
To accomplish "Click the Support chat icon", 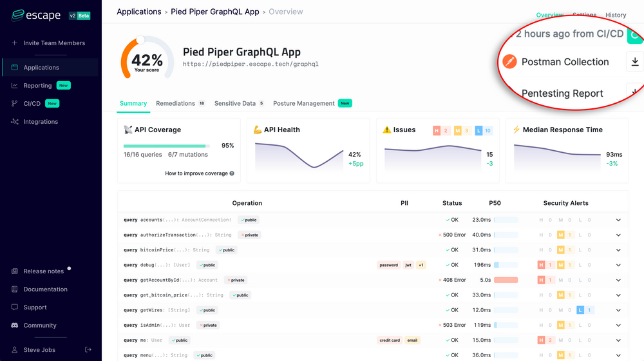I will click(x=14, y=307).
